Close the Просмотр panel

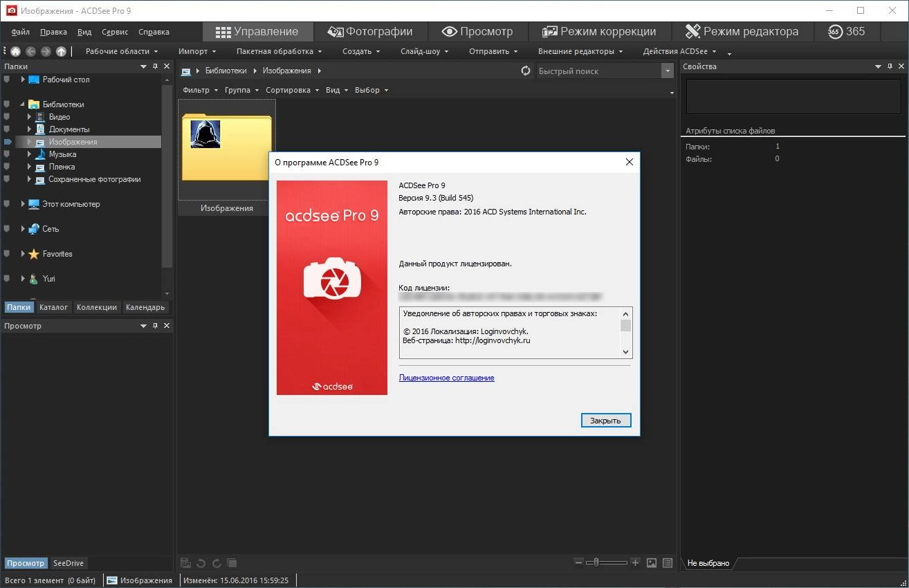(167, 326)
